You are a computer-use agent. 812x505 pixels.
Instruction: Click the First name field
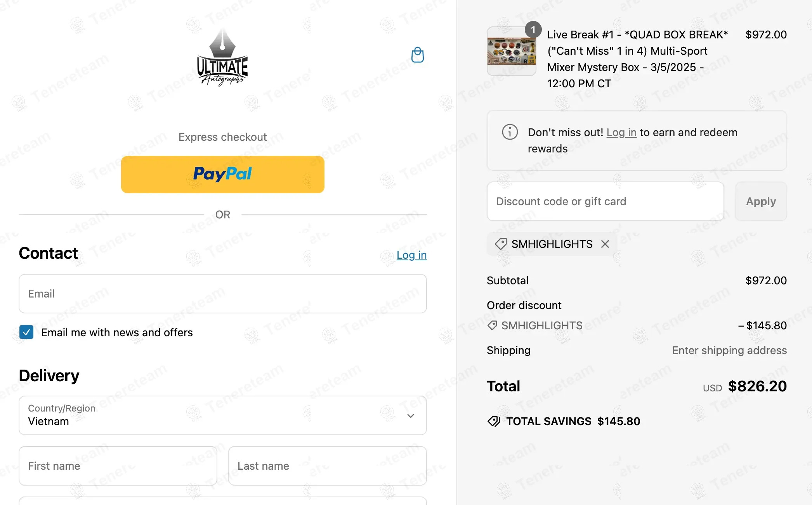click(x=118, y=466)
